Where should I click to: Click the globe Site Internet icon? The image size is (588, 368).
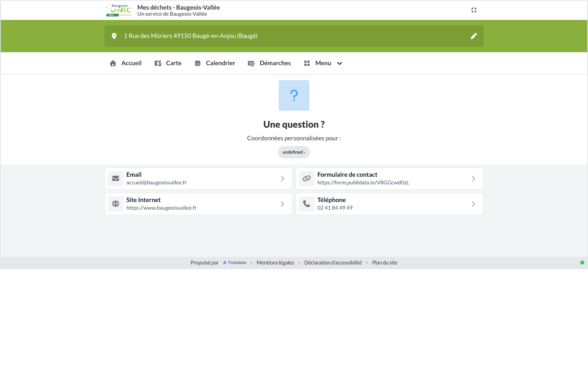coord(116,204)
